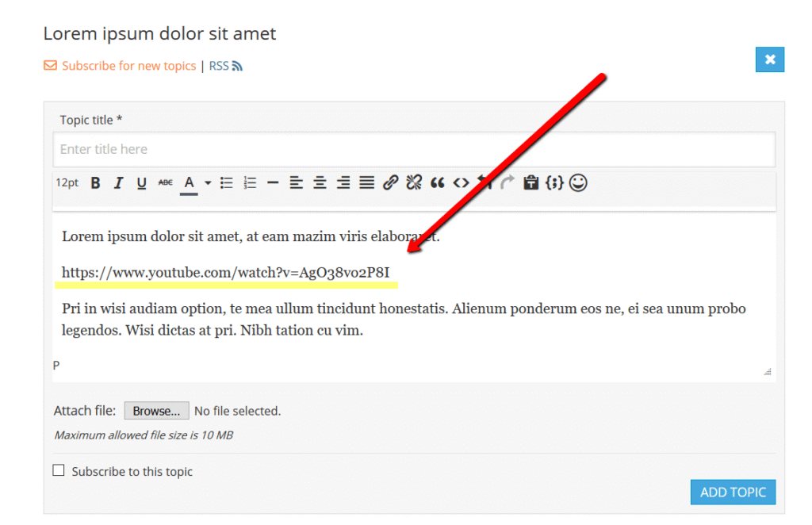Open the RSS feed link
This screenshot has height=525, width=812.
(x=217, y=66)
